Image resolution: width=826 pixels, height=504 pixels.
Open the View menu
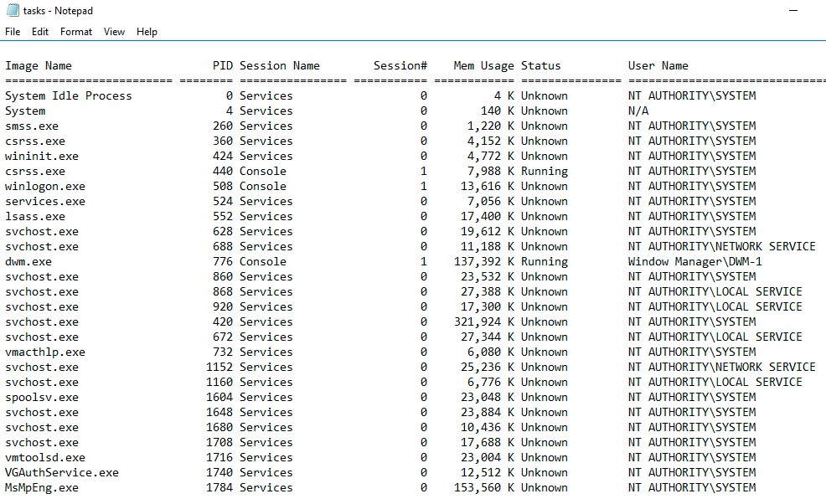point(114,32)
